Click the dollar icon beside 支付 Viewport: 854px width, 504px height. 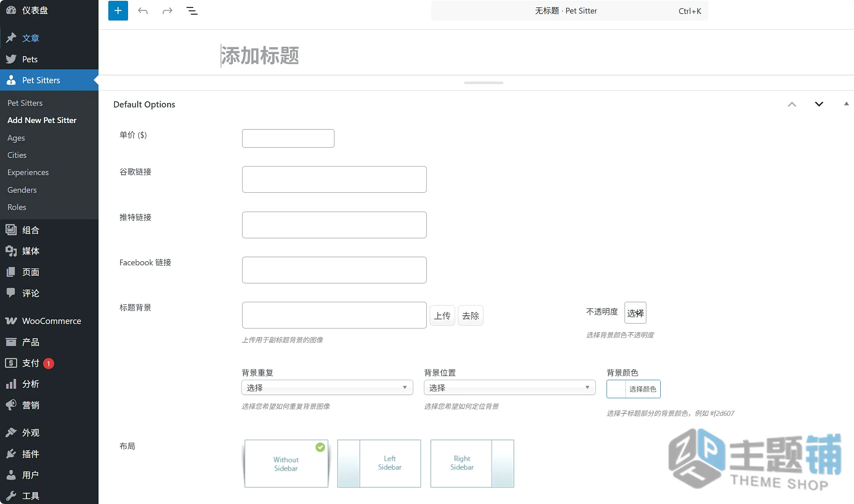click(11, 363)
